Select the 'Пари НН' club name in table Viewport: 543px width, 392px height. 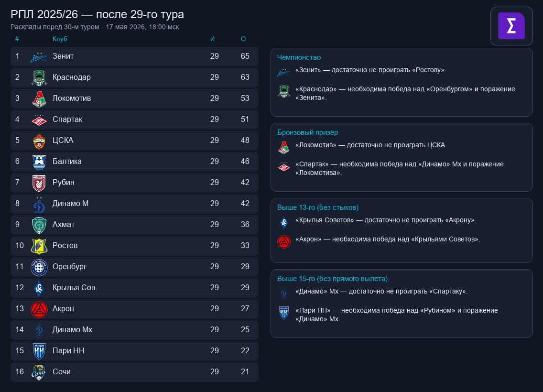click(68, 351)
